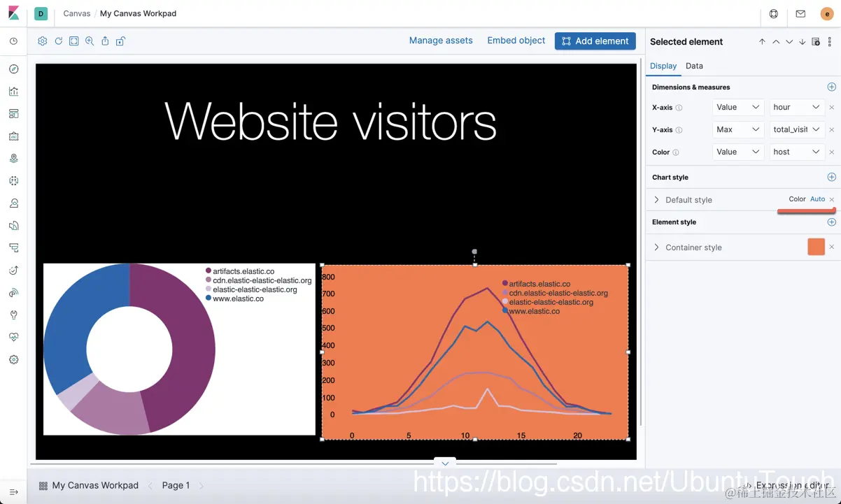This screenshot has width=841, height=504.
Task: Open the zoom controls magnifier icon
Action: tap(90, 41)
